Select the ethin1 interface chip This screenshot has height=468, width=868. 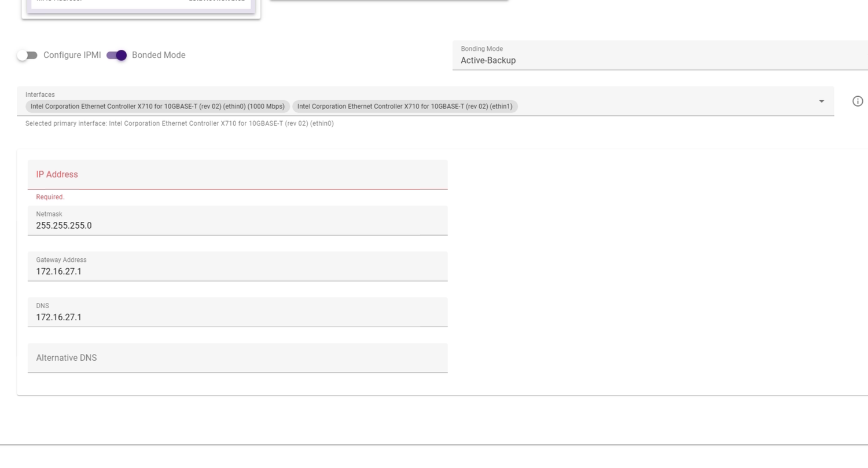click(404, 106)
